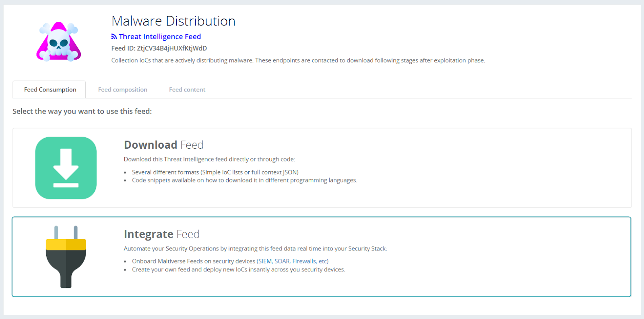Click the Firewalls link

click(x=304, y=261)
